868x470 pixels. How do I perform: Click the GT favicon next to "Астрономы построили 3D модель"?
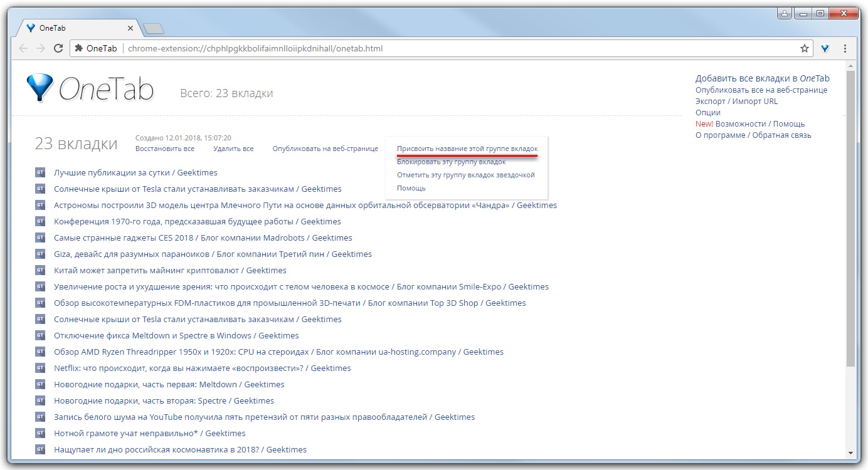[40, 205]
